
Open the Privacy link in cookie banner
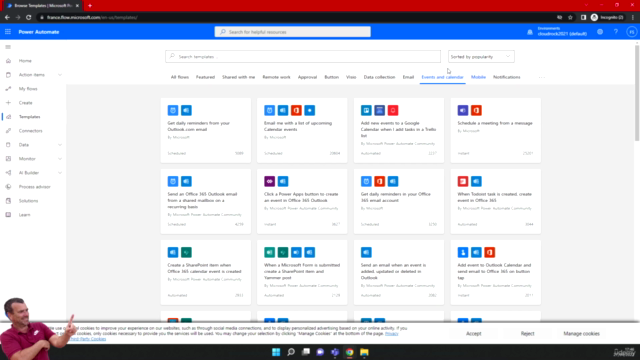click(x=391, y=334)
